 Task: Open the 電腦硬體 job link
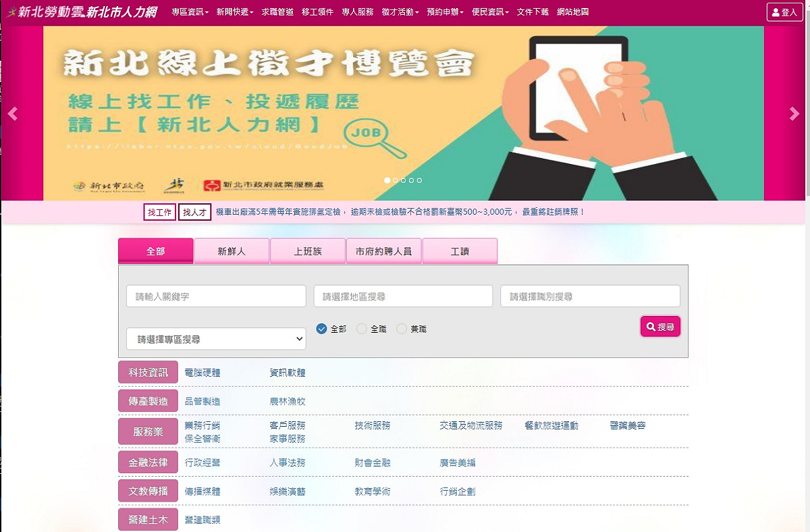click(202, 373)
